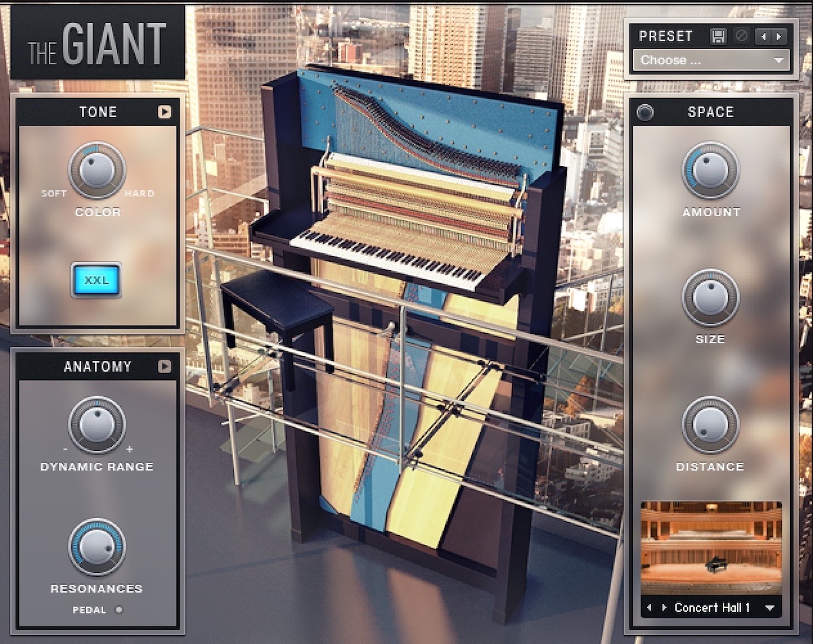Open the Preset 'Choose ...' dropdown
The height and width of the screenshot is (644, 813).
[711, 60]
